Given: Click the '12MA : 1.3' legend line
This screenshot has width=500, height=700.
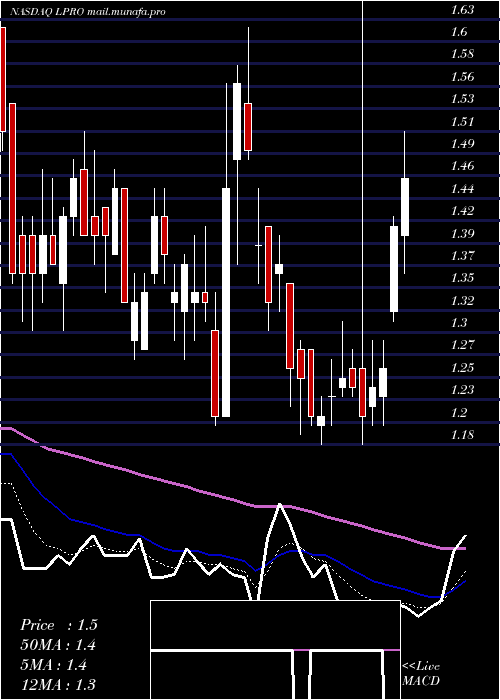Looking at the screenshot, I should (x=58, y=685).
